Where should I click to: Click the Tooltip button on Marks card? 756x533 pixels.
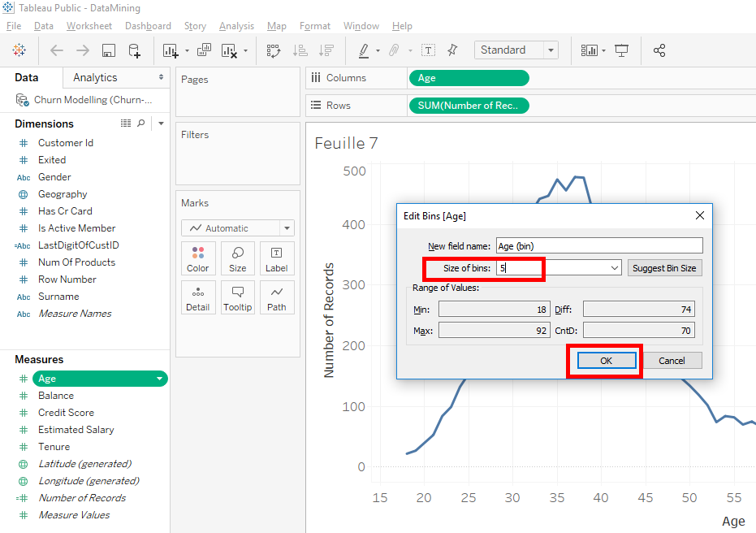pyautogui.click(x=237, y=297)
